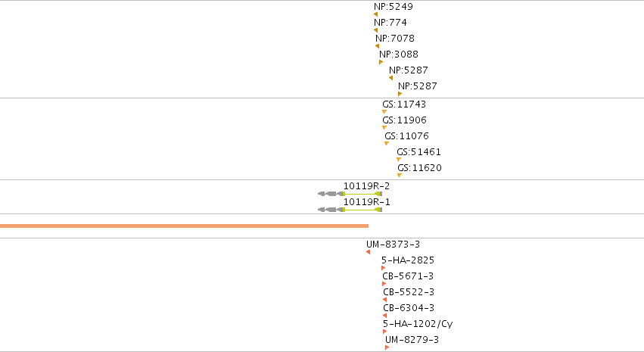Select the NP:3088 right-pointing arrow marker
This screenshot has height=352, width=644.
tap(381, 62)
